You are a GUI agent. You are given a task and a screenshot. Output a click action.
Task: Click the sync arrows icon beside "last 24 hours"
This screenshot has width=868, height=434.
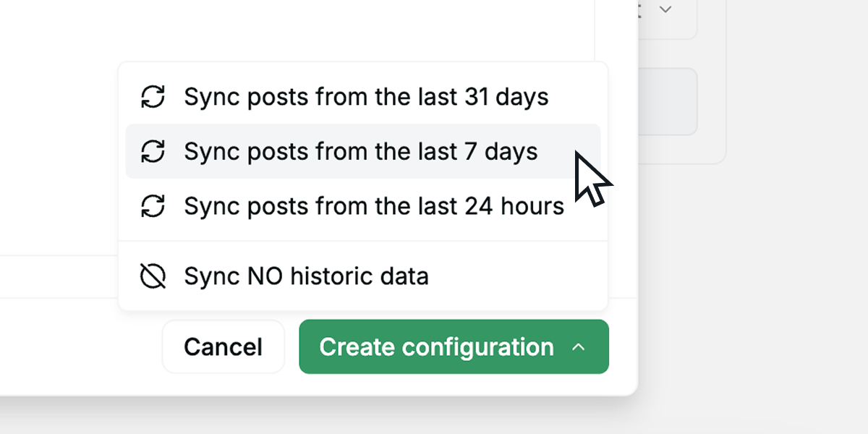pos(153,206)
